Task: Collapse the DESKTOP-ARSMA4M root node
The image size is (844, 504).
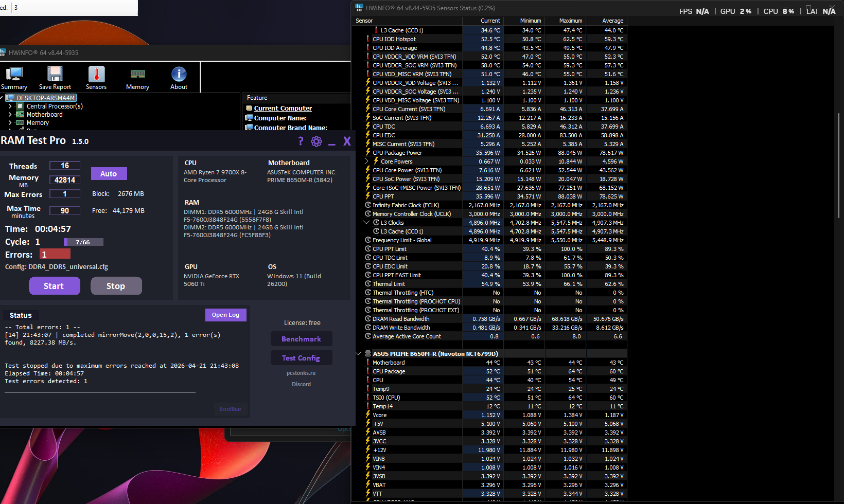Action: click(x=2, y=98)
